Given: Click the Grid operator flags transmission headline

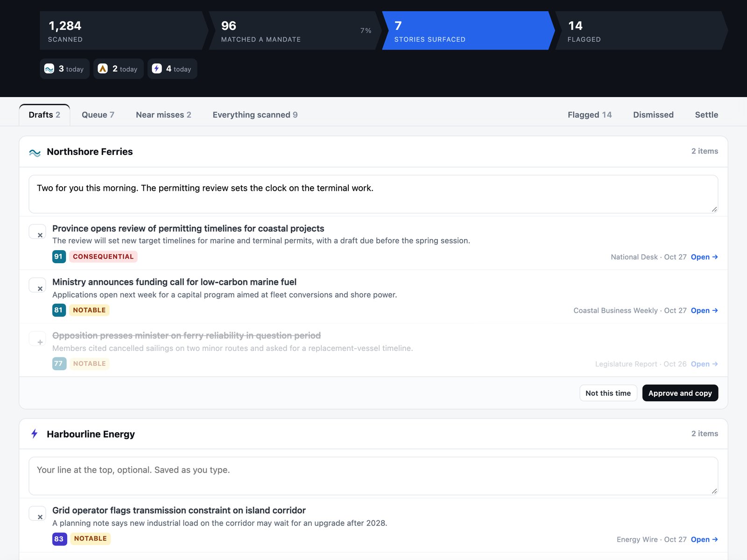Looking at the screenshot, I should coord(179,511).
